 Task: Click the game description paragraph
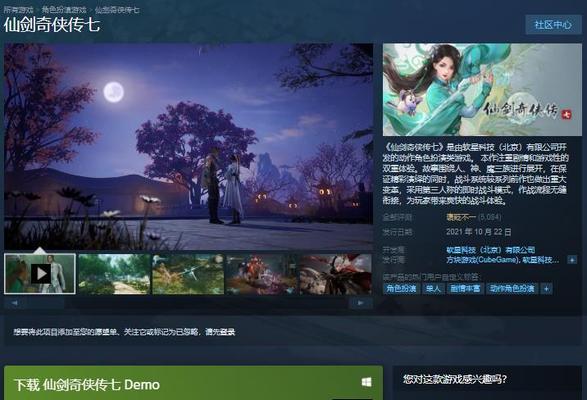[x=475, y=174]
